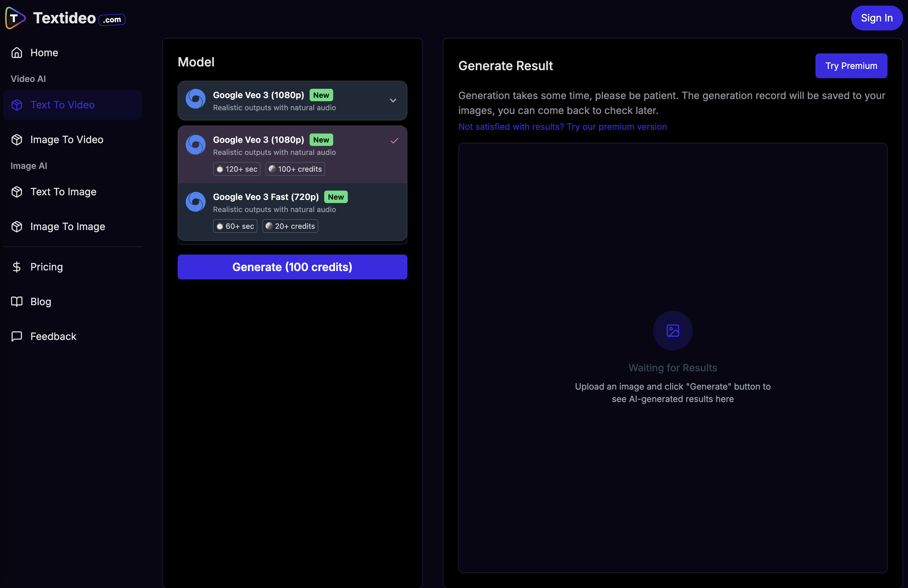The height and width of the screenshot is (588, 908).
Task: Click the checkmark on selected Veo 3 (1080p) option
Action: [394, 141]
